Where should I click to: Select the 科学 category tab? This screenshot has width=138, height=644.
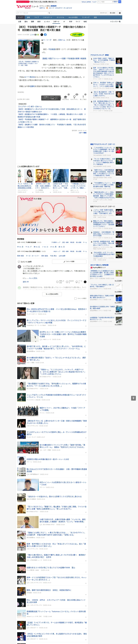click(71, 21)
